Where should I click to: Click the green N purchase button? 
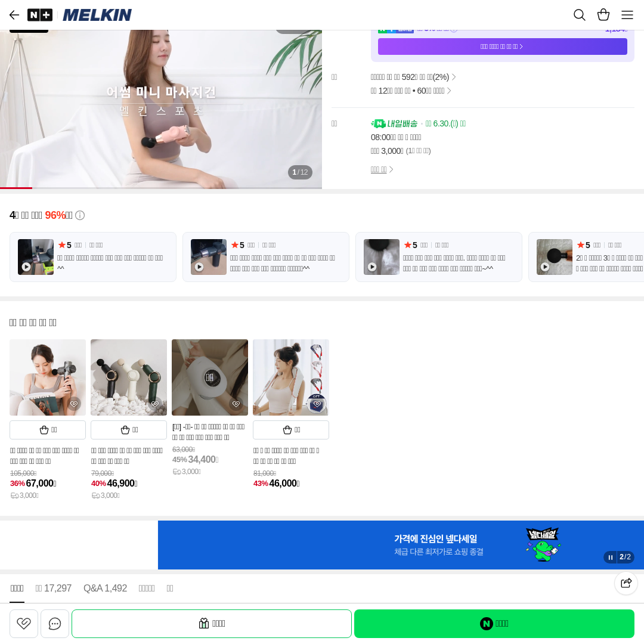494,624
